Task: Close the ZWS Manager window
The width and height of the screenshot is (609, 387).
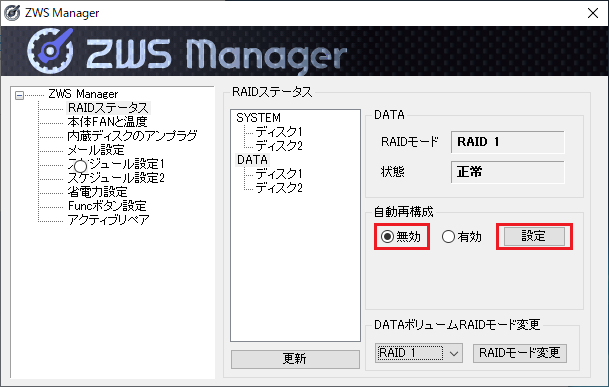Action: 593,13
